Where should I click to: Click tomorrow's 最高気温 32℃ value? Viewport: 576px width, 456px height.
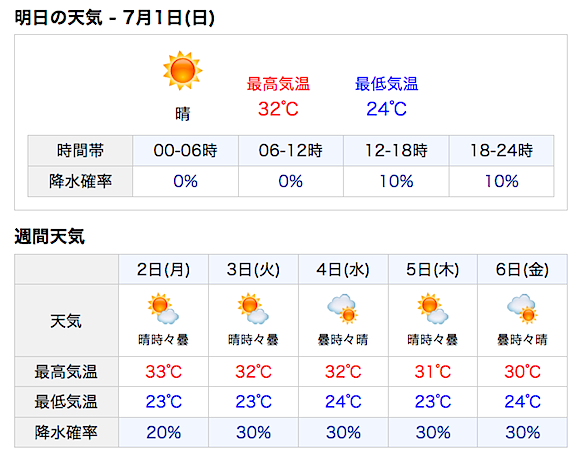coord(278,109)
